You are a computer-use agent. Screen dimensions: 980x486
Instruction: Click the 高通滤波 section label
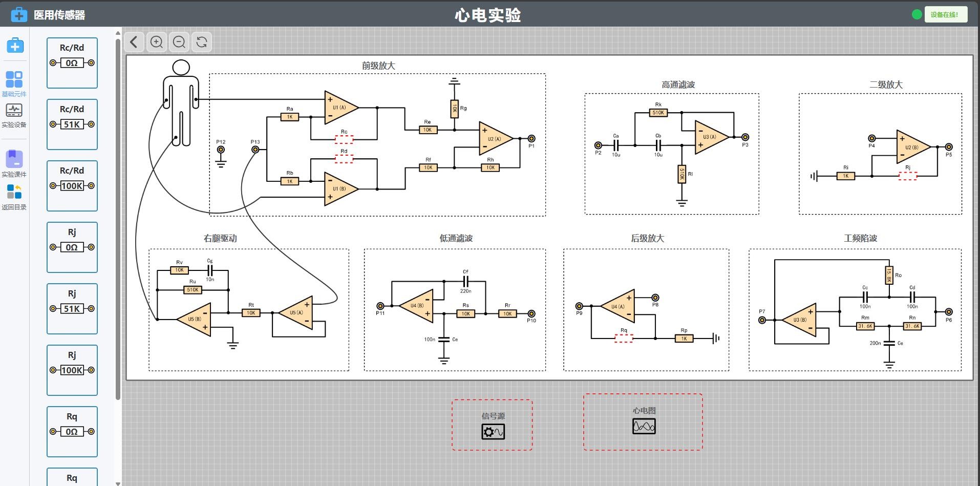678,84
